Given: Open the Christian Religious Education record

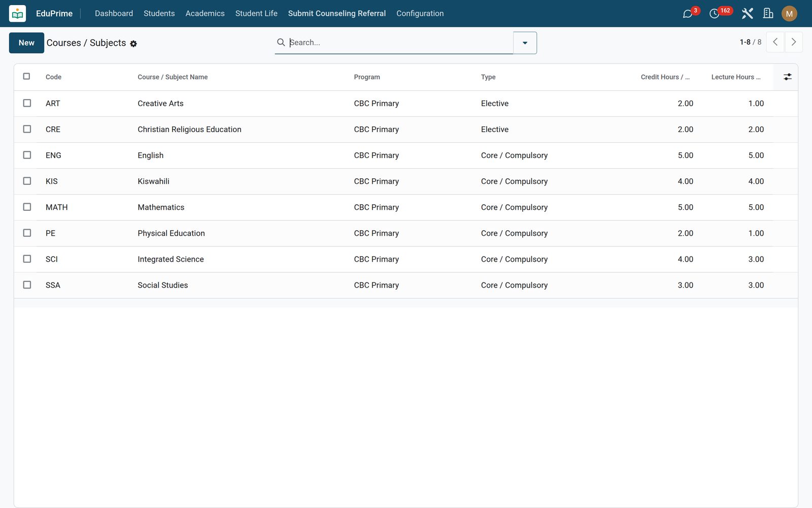Looking at the screenshot, I should (x=189, y=130).
